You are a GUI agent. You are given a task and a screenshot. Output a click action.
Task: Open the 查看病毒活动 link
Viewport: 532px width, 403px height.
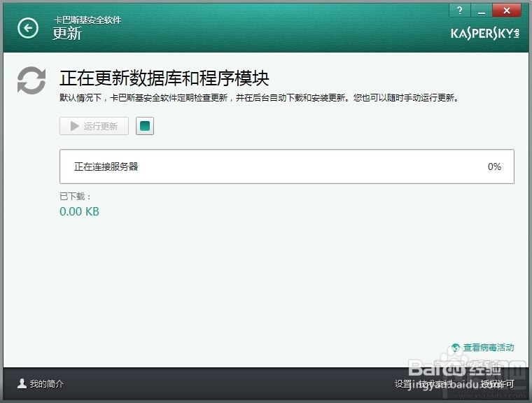489,347
